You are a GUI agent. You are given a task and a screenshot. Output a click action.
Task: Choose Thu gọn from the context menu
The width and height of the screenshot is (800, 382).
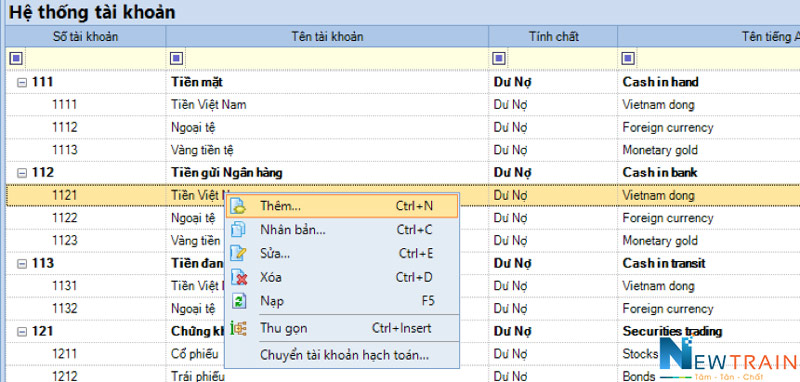tap(342, 328)
